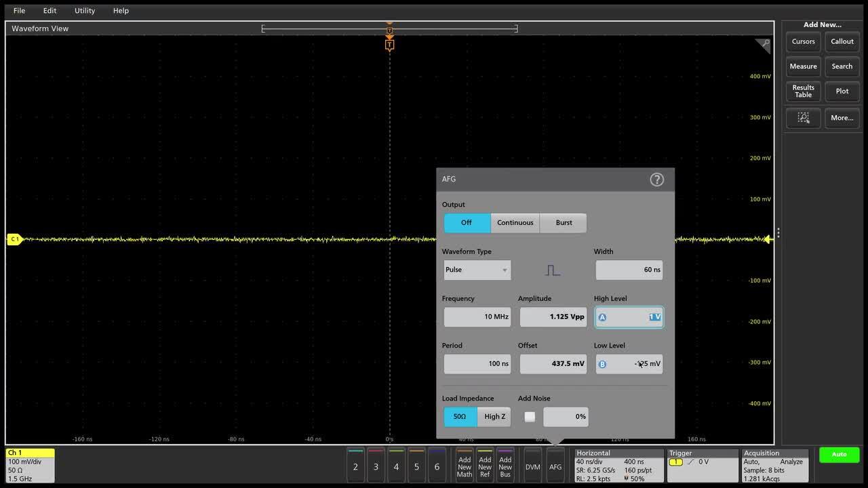The height and width of the screenshot is (488, 868).
Task: Click the zoom selection icon under Results Table
Action: tap(803, 118)
